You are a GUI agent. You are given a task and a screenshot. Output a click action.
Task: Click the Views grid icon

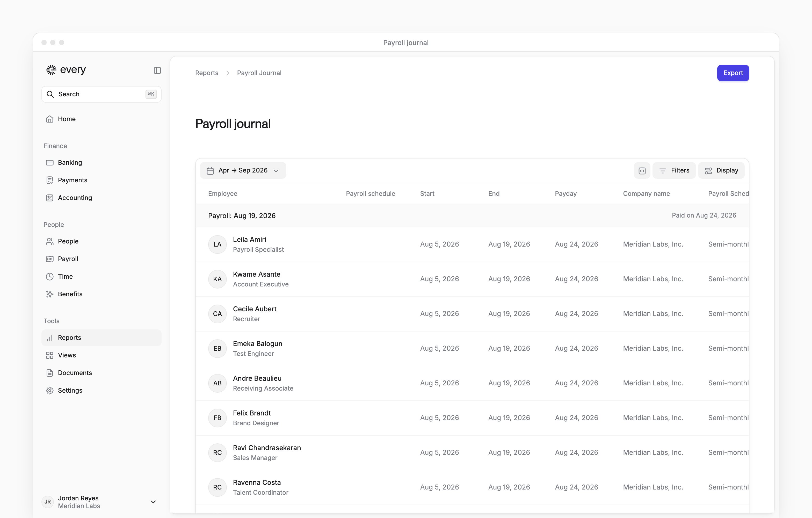tap(49, 355)
